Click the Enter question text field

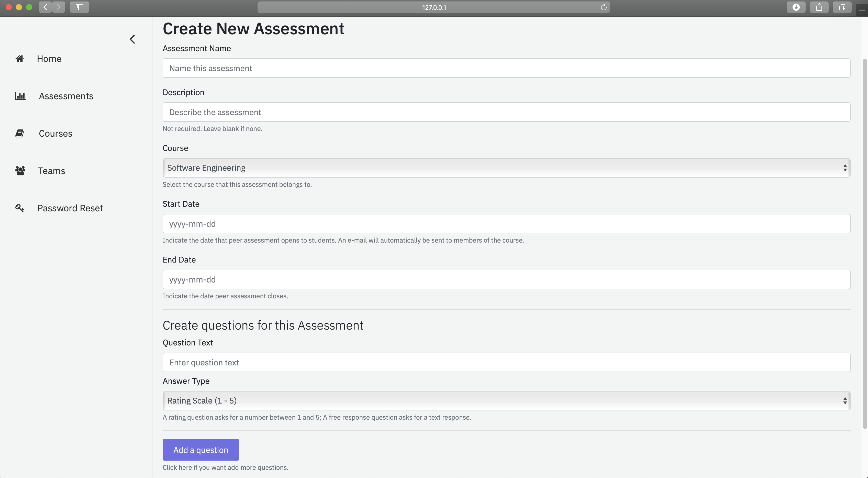[x=506, y=362]
